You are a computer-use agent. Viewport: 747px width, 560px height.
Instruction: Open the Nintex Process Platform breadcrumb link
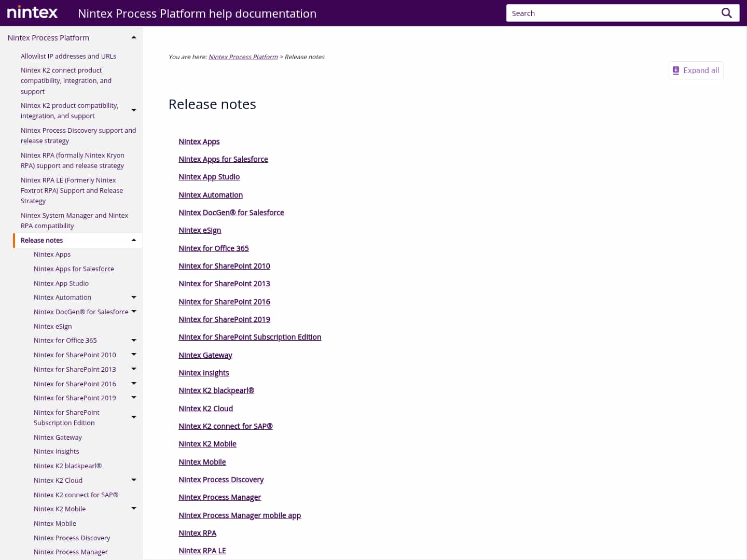click(x=243, y=57)
